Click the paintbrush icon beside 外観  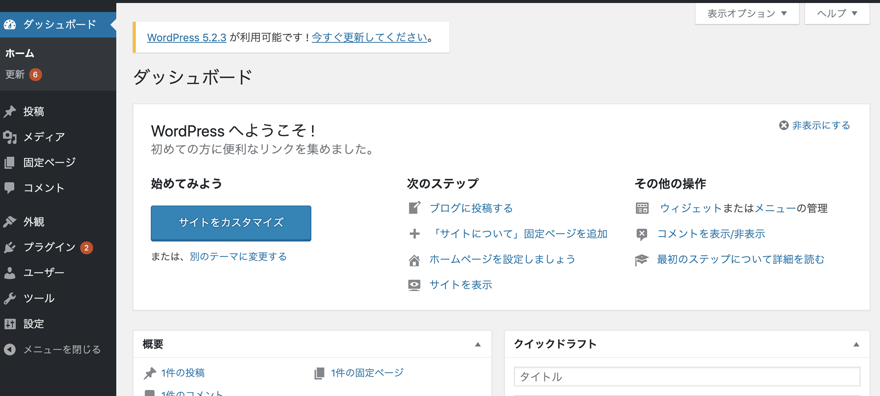point(9,222)
